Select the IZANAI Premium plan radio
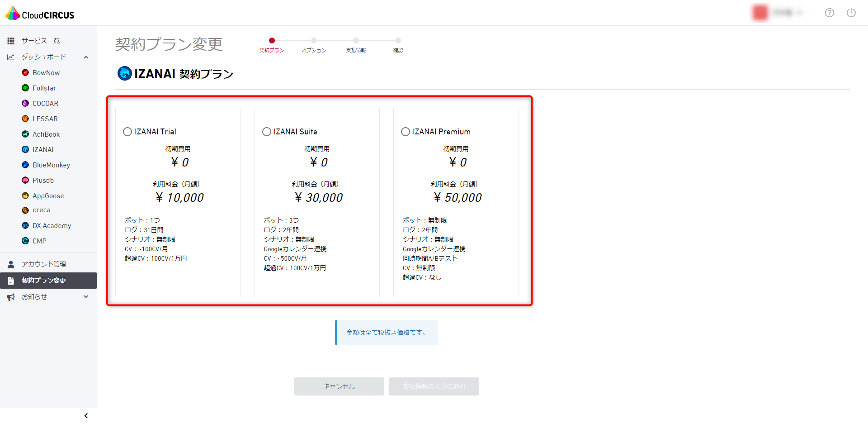Viewport: 868px width, 424px height. (x=406, y=132)
